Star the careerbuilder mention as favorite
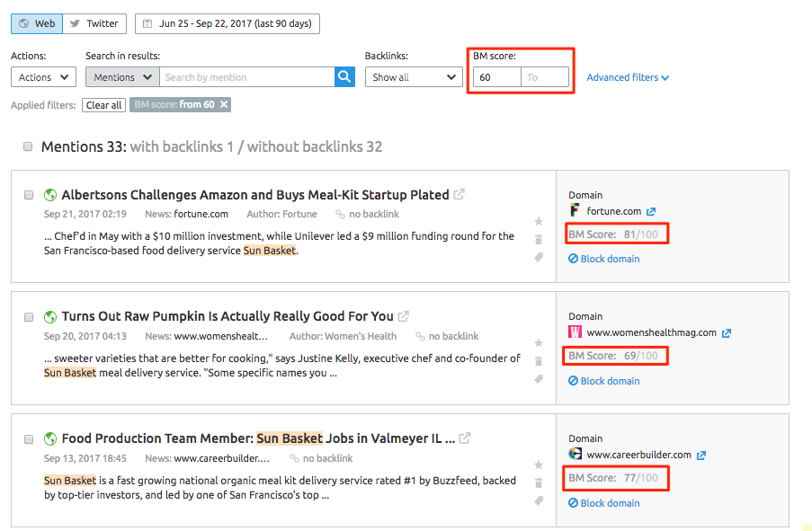Screen dimensions: 812x531 [539, 465]
